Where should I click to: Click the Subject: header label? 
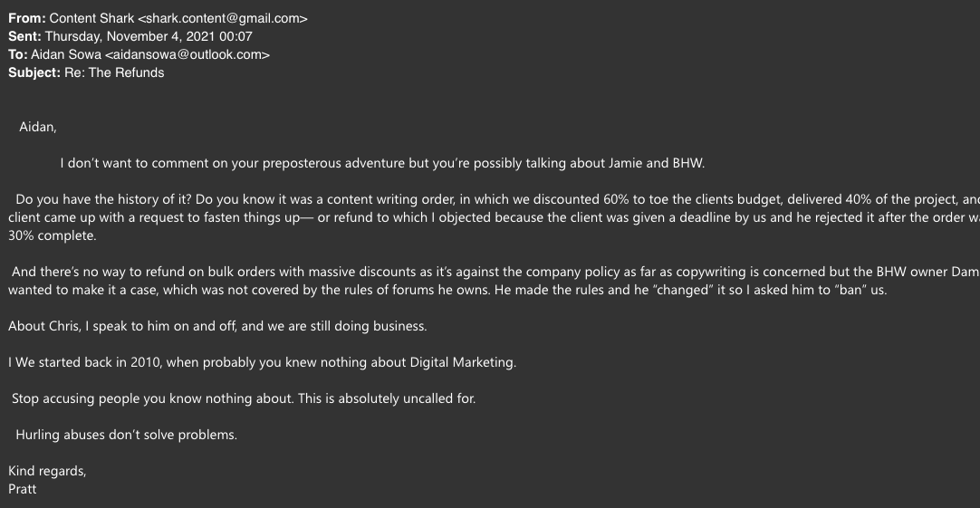click(34, 73)
